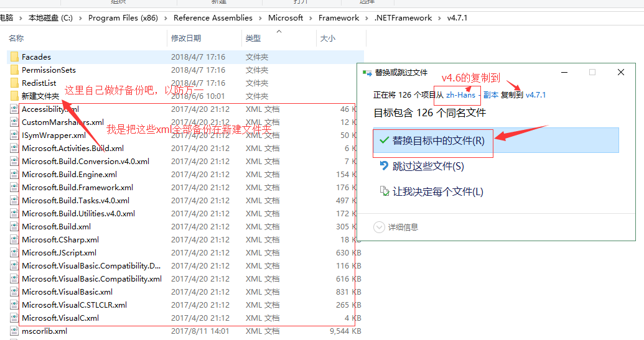Click the skip files arrow icon

(384, 165)
